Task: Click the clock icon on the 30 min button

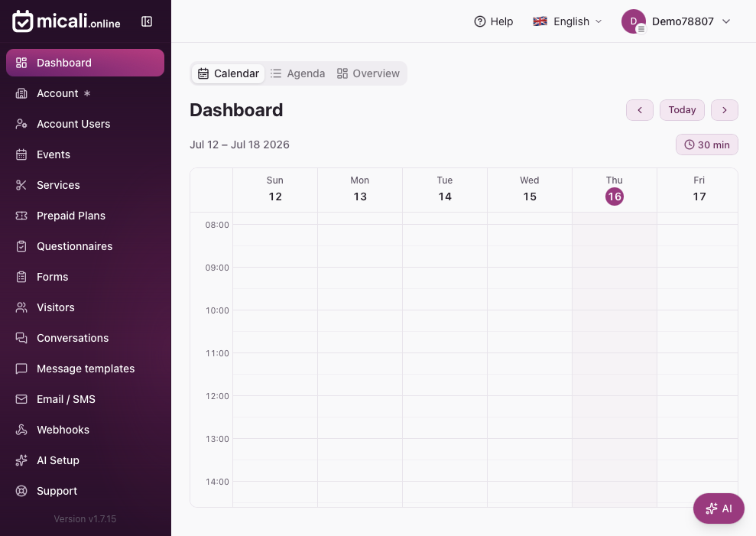Action: pos(689,145)
